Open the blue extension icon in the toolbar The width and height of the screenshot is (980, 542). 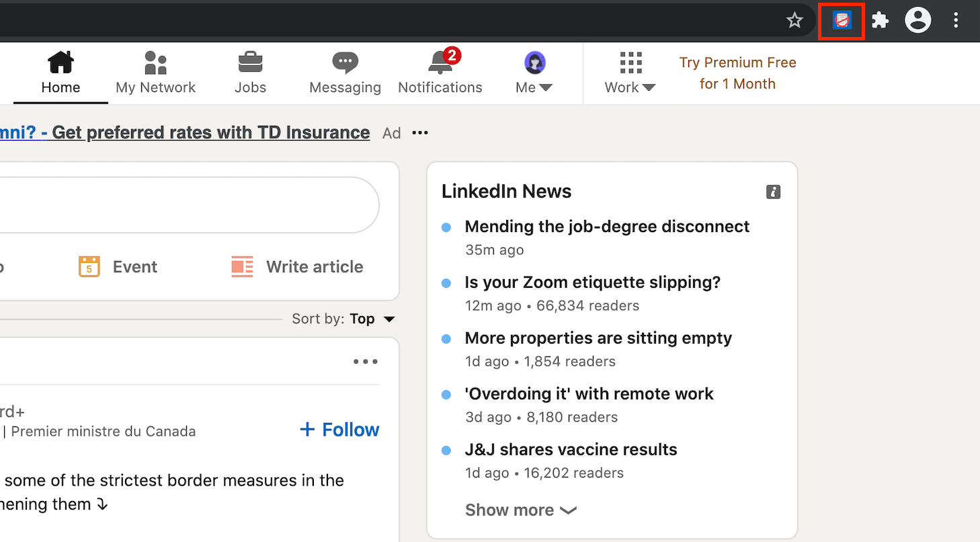coord(842,20)
